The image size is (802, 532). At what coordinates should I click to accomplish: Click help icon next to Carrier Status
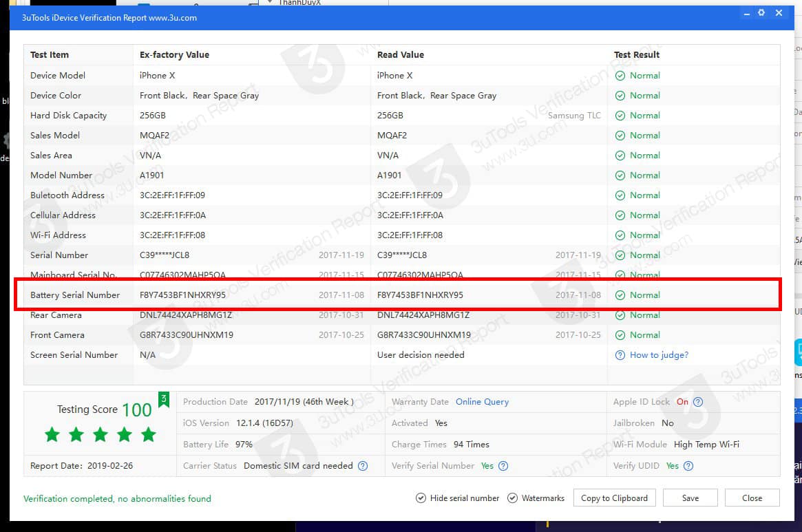click(363, 466)
